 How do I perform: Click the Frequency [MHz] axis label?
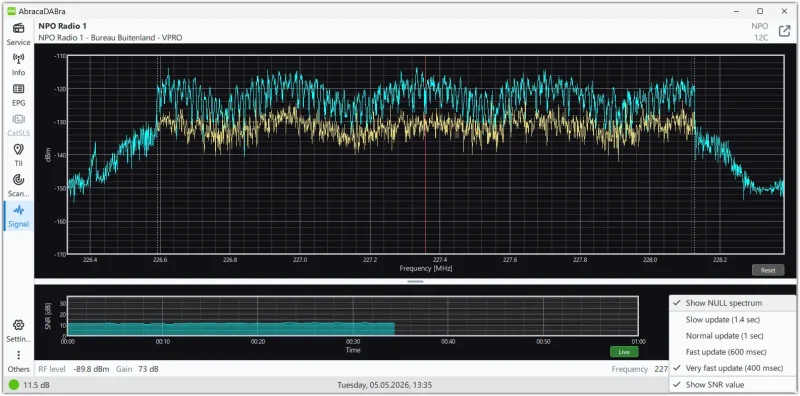pyautogui.click(x=426, y=268)
